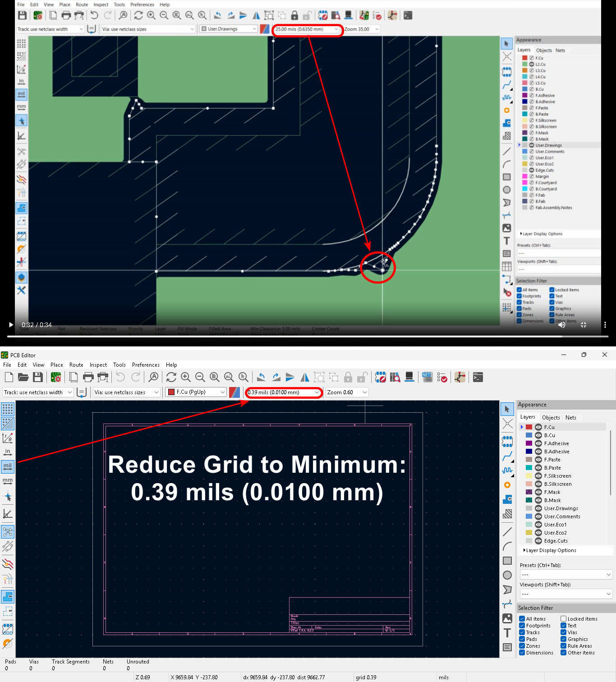This screenshot has height=682, width=616.
Task: Select the Route Tracks tool
Action: point(507,456)
